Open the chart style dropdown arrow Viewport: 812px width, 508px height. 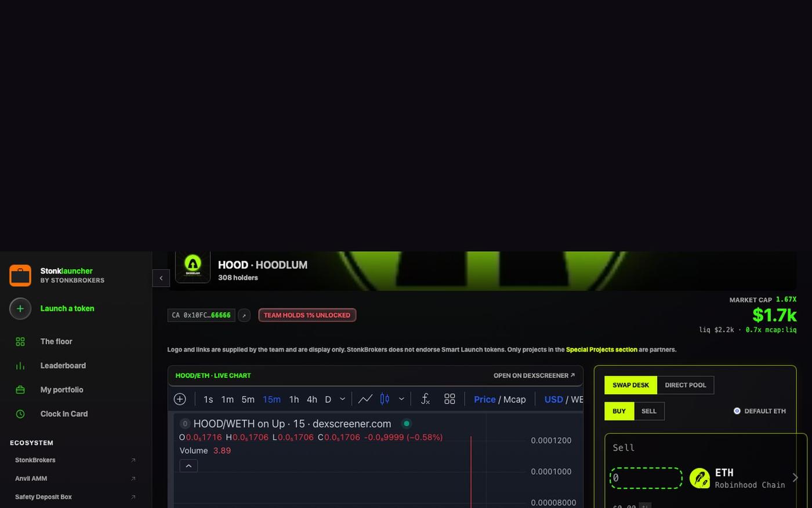(x=401, y=399)
